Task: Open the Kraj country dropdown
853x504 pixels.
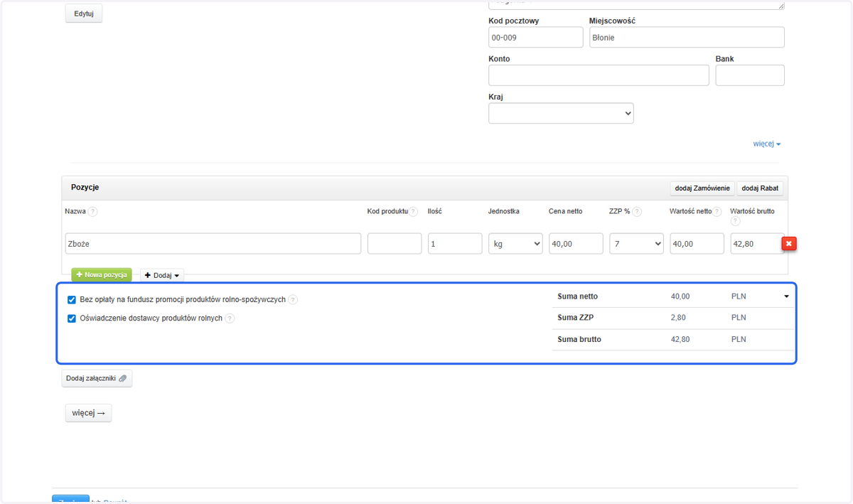Action: point(561,113)
